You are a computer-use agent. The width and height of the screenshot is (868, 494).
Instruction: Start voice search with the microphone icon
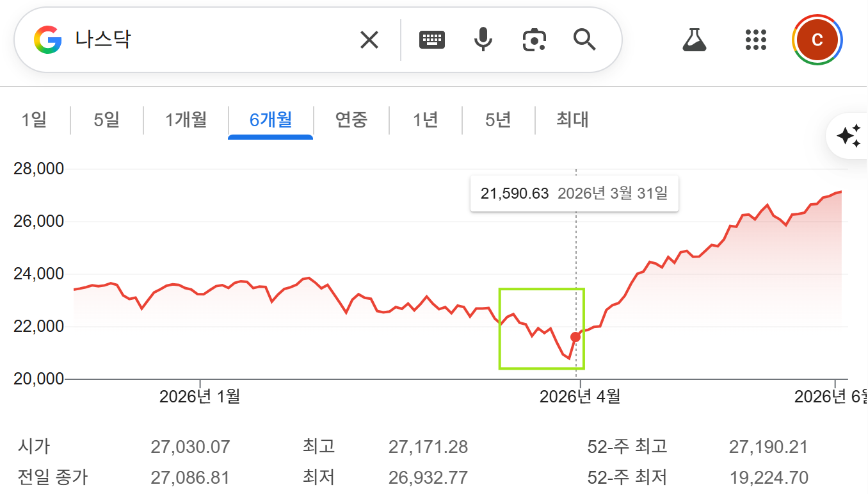pyautogui.click(x=483, y=40)
